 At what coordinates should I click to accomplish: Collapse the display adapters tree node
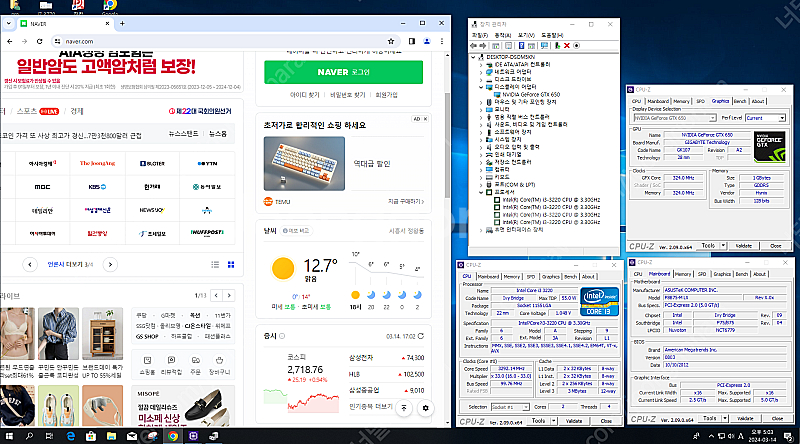click(481, 87)
